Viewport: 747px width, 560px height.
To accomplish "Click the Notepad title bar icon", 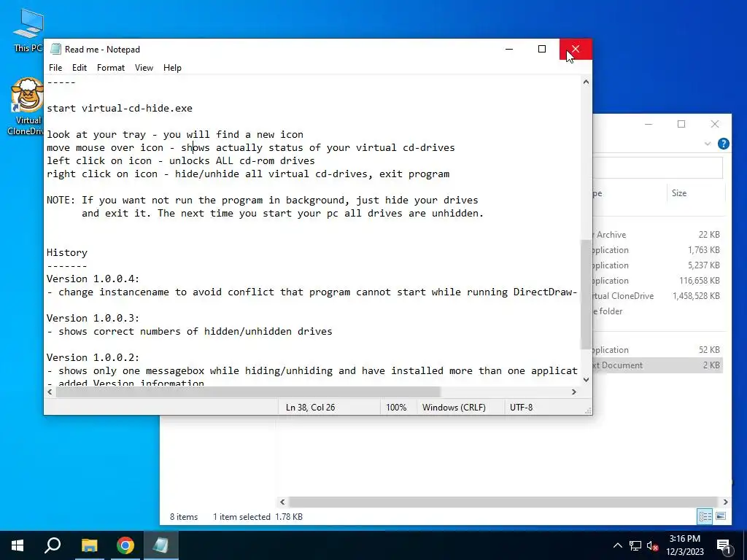I will click(x=55, y=49).
